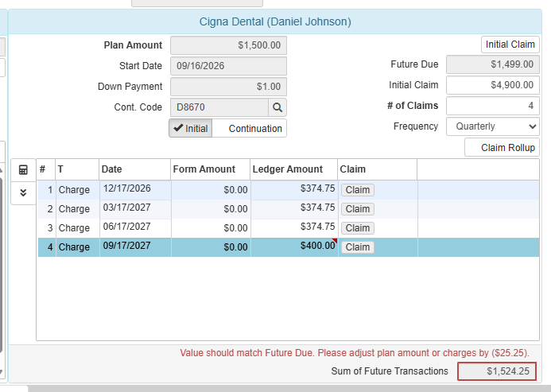Click Claim button for 06/17/2027 charge
Viewport: 551px width, 392px height.
(357, 228)
